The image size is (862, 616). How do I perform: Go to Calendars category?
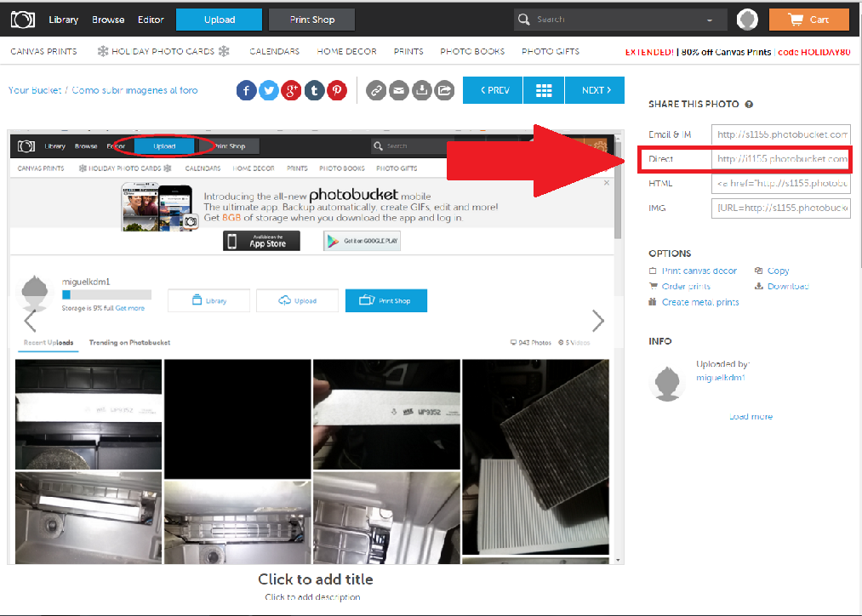pyautogui.click(x=274, y=52)
